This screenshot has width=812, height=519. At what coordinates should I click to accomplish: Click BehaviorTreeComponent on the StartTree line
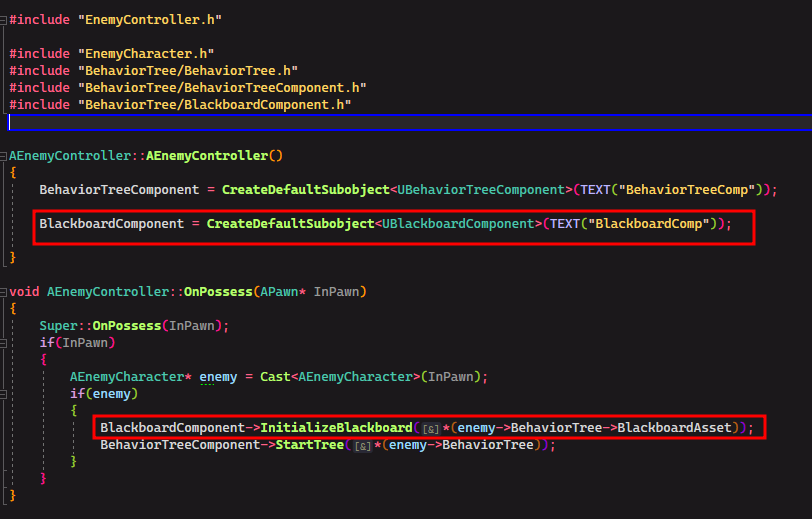point(180,444)
